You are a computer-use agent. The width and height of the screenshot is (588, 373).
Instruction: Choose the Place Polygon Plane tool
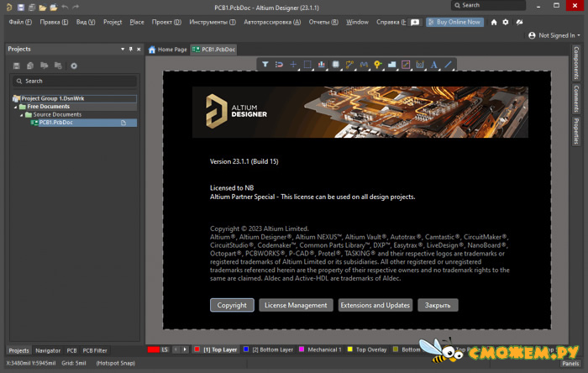392,65
